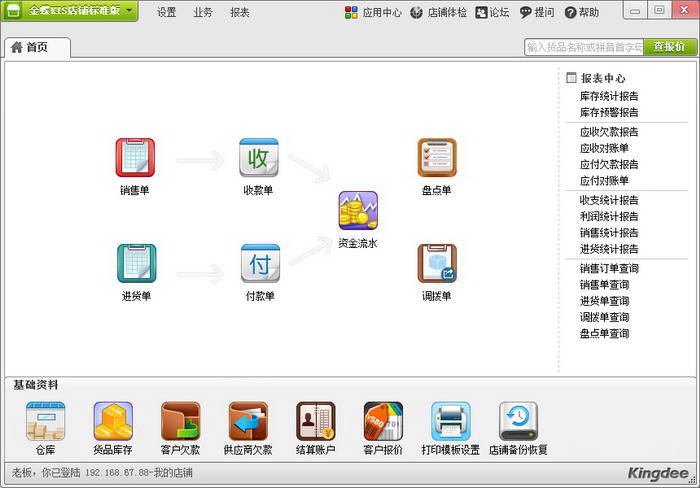
Task: Open 店铺备份恢复 backup and restore
Action: [x=518, y=422]
